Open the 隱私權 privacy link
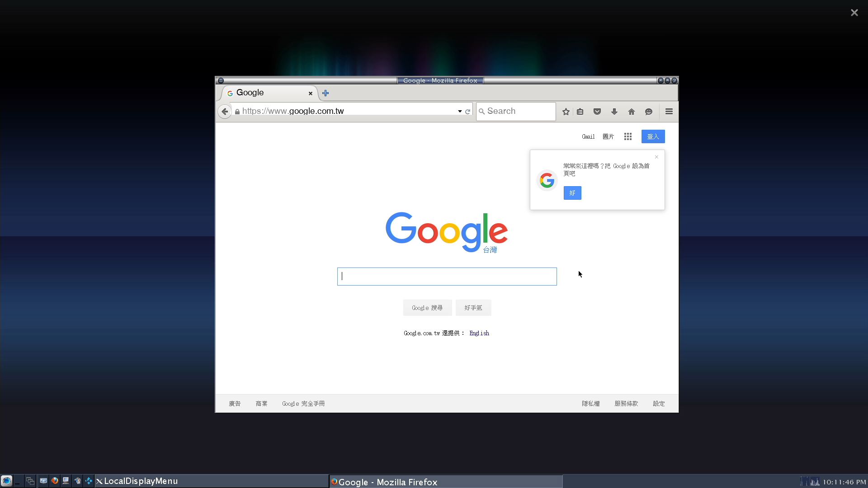The image size is (868, 488). [x=591, y=404]
